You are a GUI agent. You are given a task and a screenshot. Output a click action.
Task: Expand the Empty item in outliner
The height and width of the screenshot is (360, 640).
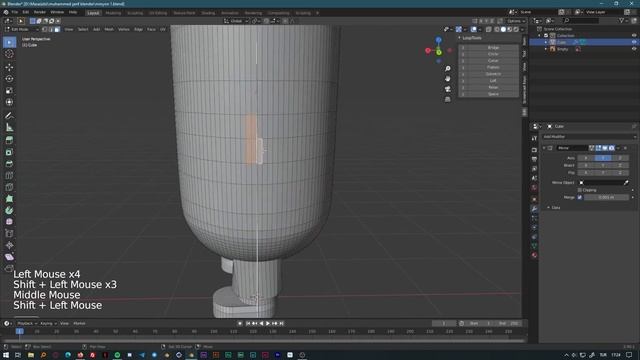pos(546,49)
